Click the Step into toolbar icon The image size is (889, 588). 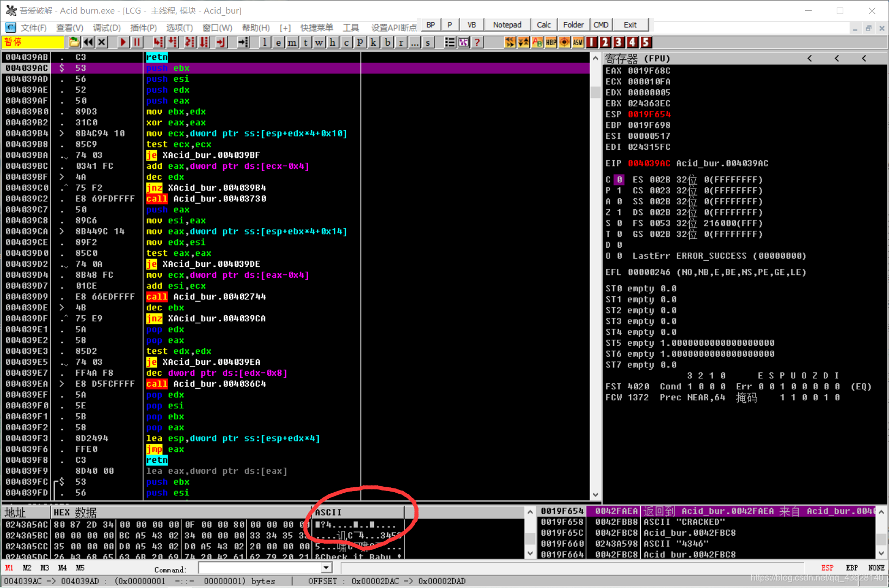point(158,42)
